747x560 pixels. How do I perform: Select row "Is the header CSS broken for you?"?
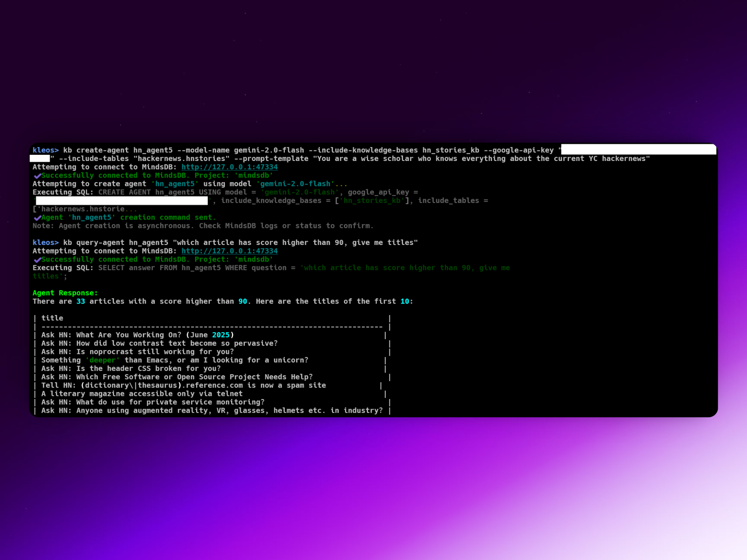click(210, 369)
